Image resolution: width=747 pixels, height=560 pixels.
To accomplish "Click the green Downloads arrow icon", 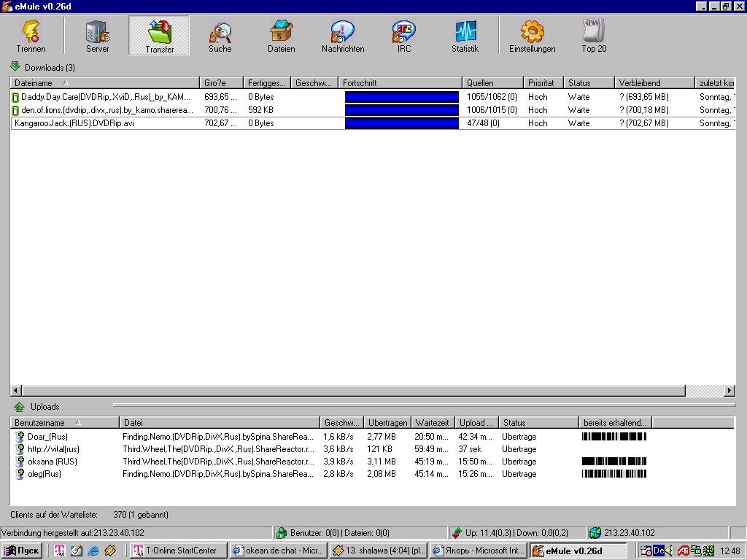I will click(x=15, y=66).
